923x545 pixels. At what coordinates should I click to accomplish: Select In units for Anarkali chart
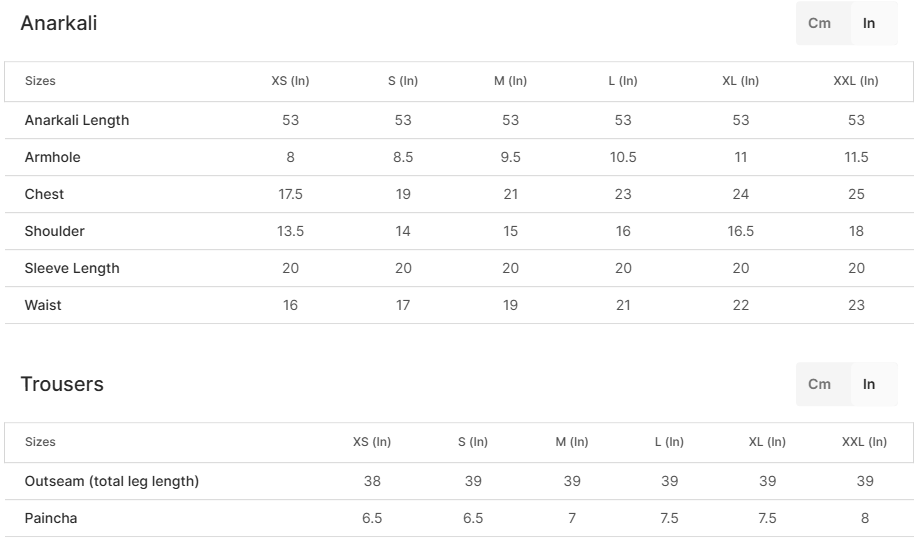(869, 23)
